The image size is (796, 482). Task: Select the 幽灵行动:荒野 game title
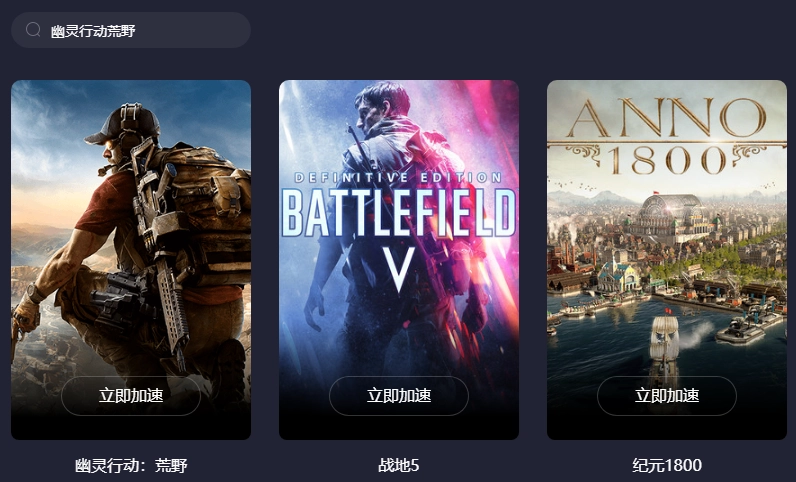[131, 465]
